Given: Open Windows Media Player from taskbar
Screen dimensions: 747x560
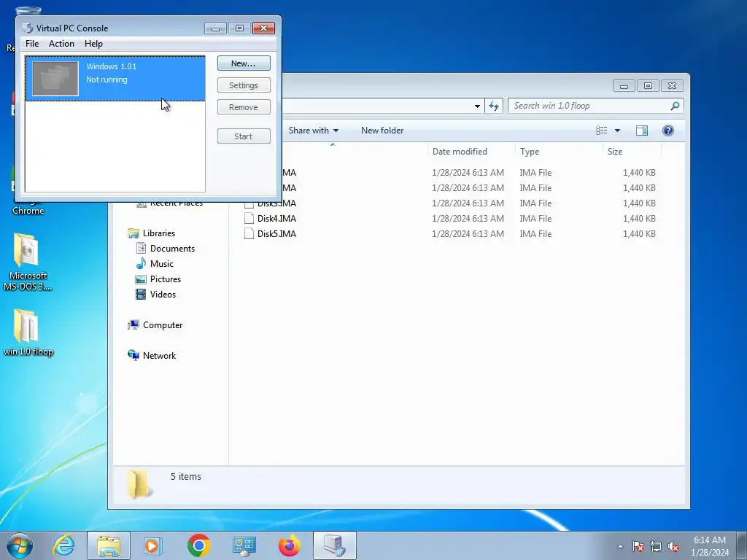Looking at the screenshot, I should 153,545.
